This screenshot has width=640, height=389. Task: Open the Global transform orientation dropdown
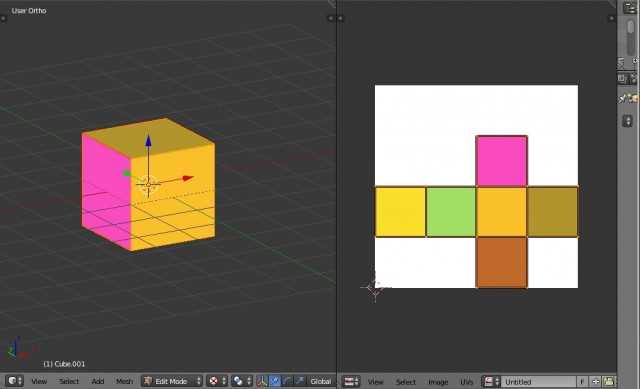coord(321,381)
